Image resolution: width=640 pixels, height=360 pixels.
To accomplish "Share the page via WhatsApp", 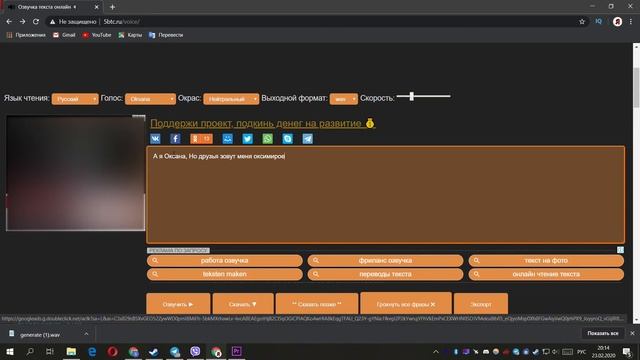I will [267, 139].
